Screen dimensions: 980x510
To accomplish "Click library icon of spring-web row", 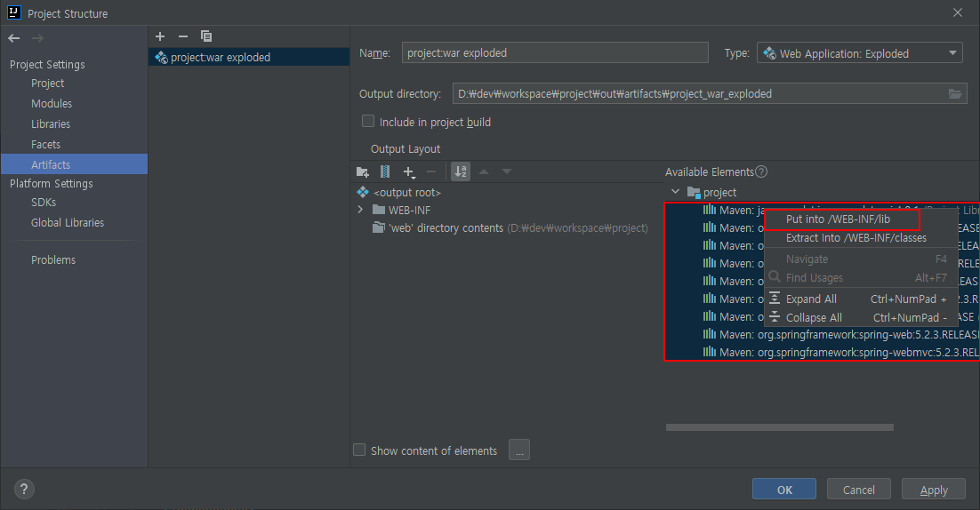I will pyautogui.click(x=710, y=334).
